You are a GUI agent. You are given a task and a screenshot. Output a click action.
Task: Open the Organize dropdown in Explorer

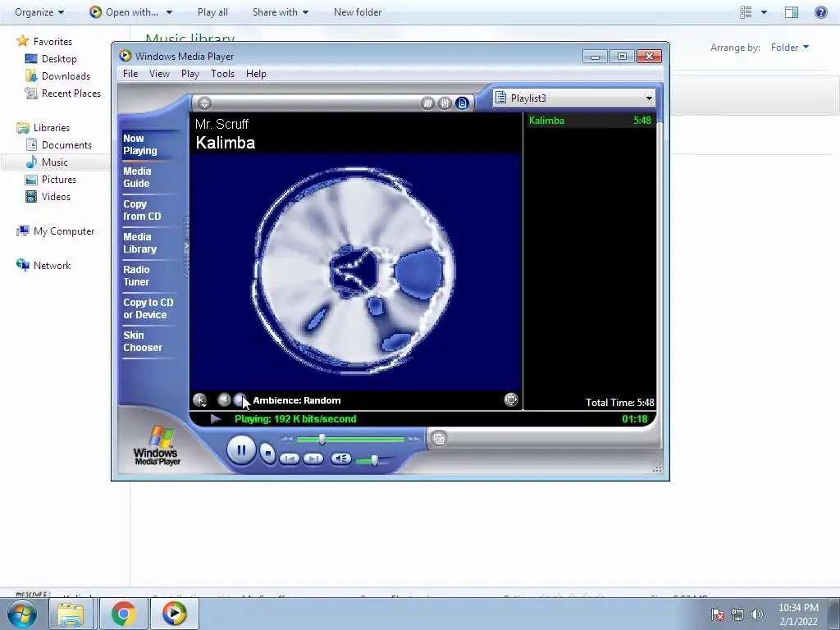click(x=39, y=11)
